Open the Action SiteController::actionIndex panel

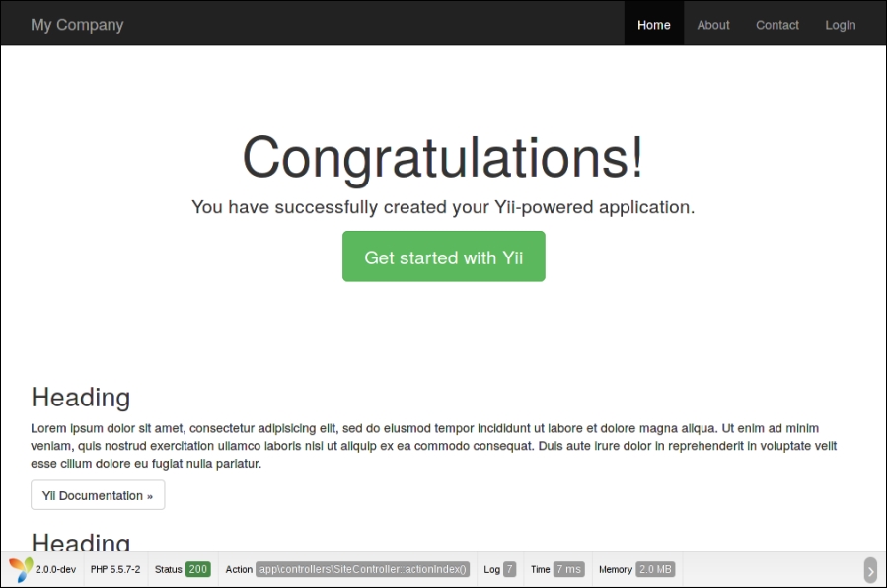click(347, 569)
